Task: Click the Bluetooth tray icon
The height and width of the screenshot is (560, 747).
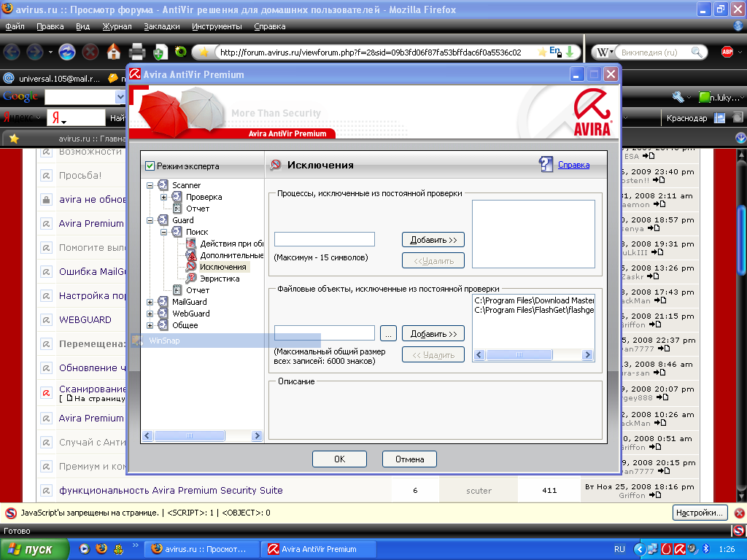Action: (x=706, y=549)
